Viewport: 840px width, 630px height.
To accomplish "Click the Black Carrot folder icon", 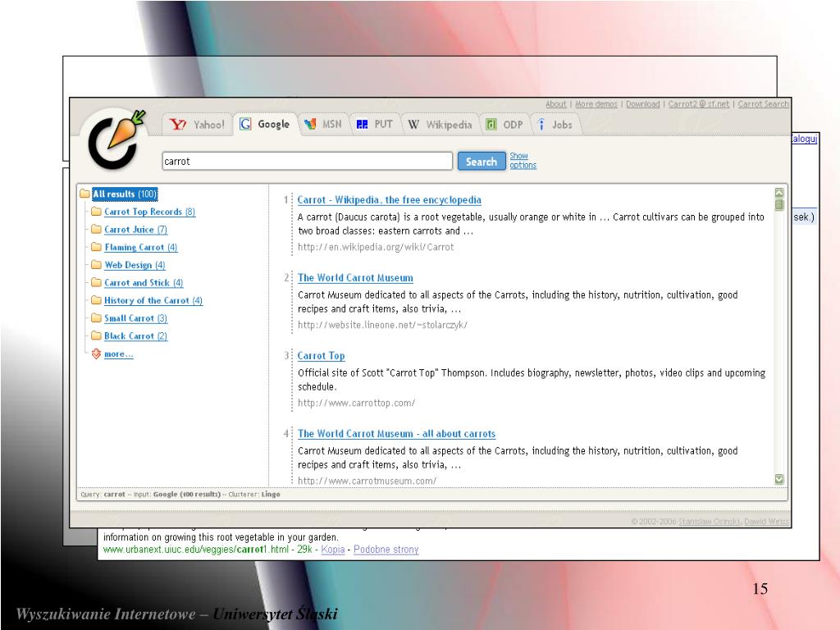I will pos(97,336).
